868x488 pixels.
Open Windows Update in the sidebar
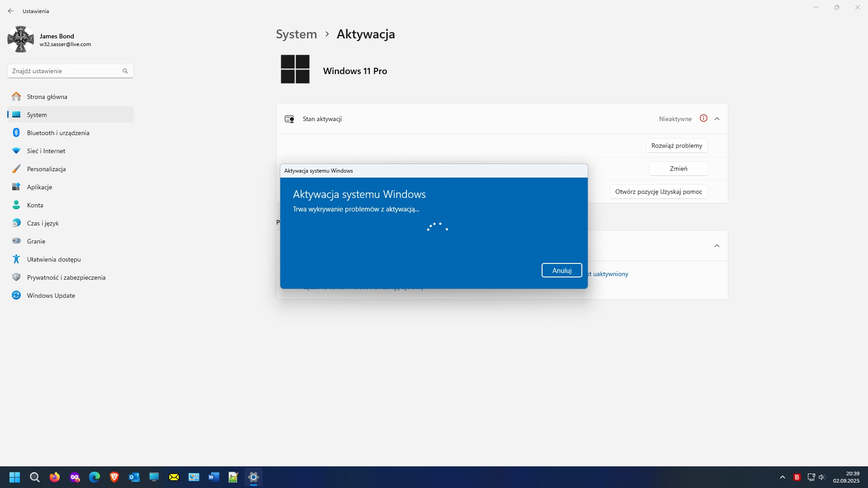click(71, 296)
